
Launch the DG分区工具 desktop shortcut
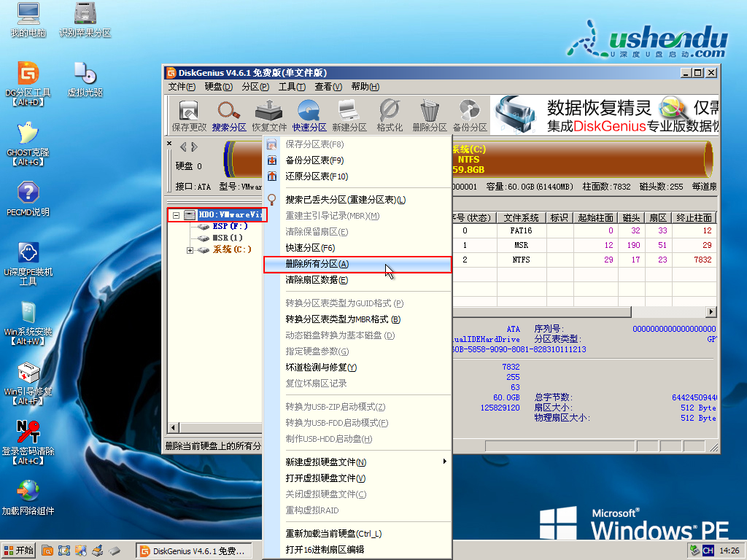(x=28, y=84)
